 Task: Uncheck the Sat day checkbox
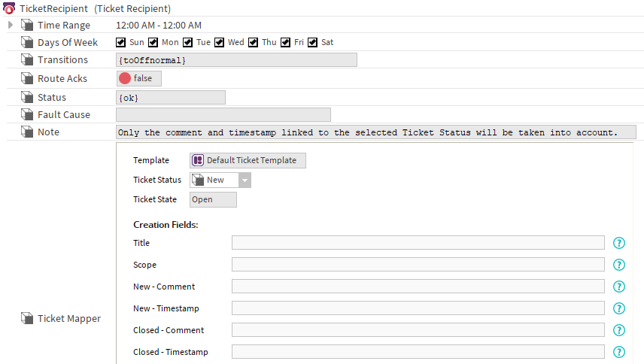(312, 42)
